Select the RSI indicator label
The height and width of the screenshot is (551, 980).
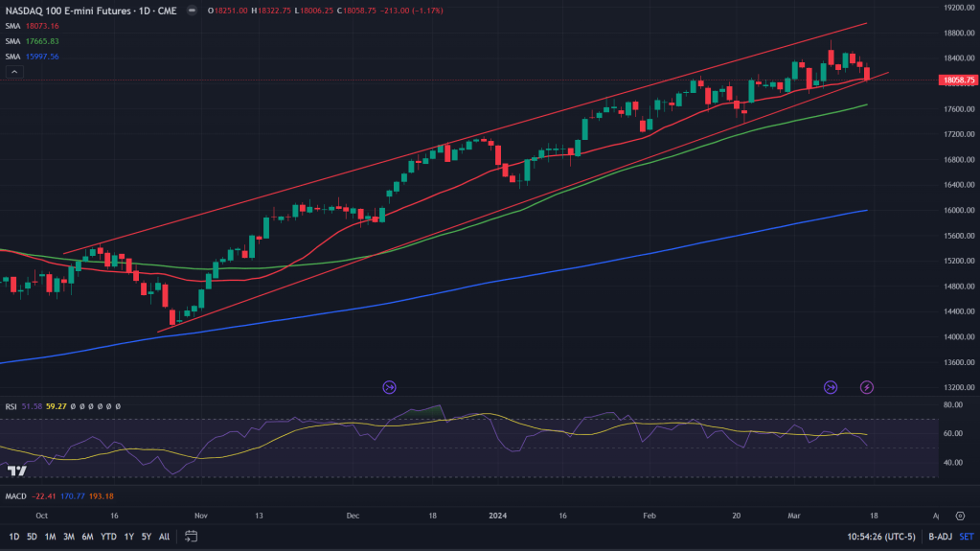(x=11, y=406)
